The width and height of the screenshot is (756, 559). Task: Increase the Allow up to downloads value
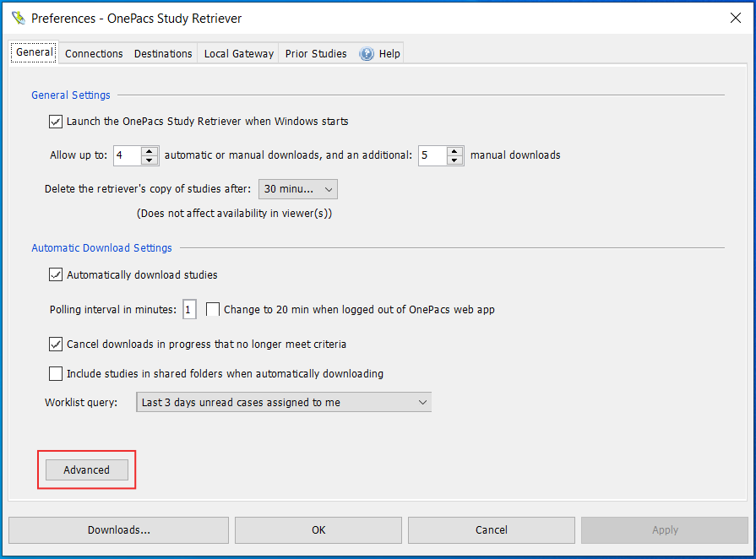coord(150,151)
